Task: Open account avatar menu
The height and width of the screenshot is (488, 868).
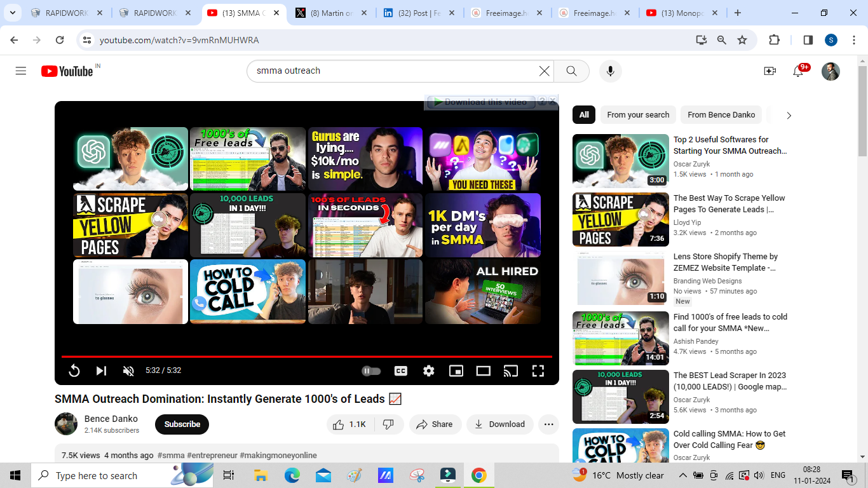Action: [831, 71]
